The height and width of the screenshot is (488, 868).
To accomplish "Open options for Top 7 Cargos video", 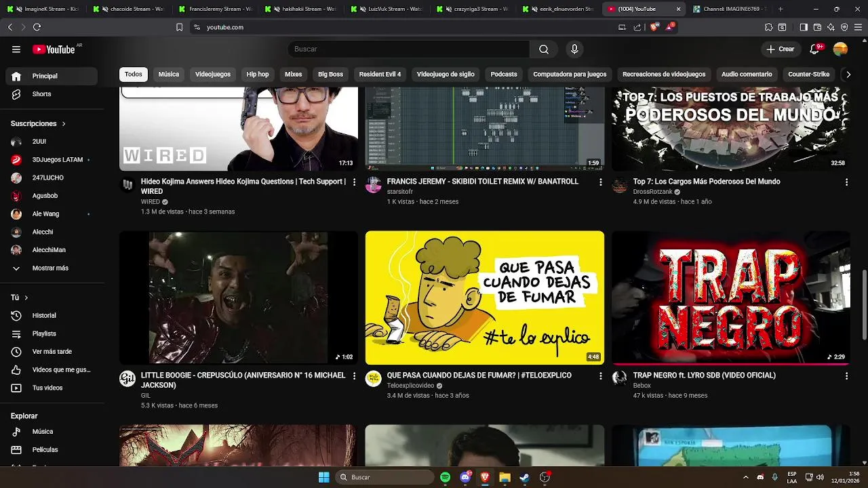I will click(x=846, y=182).
